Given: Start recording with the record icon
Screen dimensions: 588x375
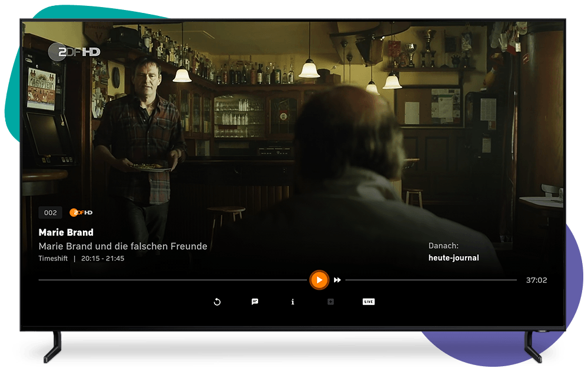Looking at the screenshot, I should click(x=330, y=301).
